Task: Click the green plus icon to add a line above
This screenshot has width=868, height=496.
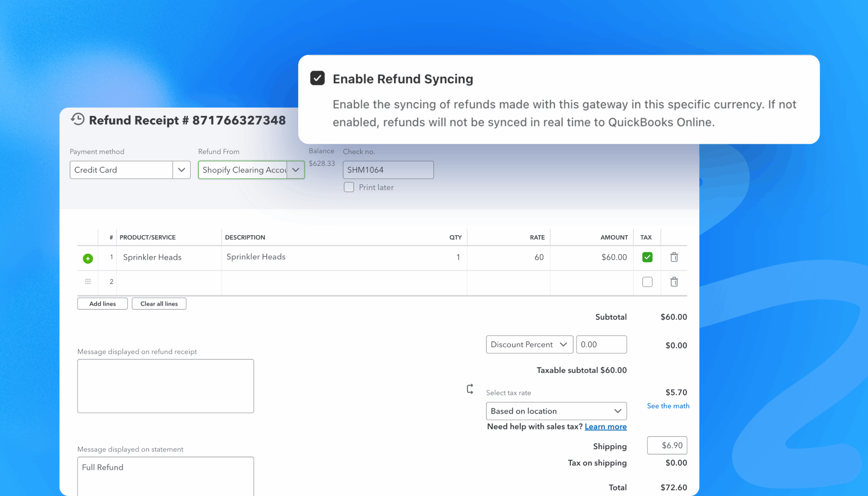Action: click(88, 259)
